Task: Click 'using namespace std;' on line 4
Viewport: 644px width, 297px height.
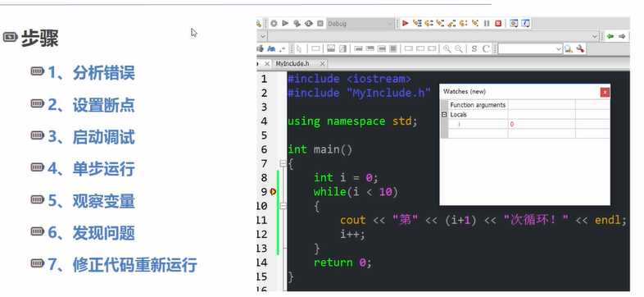Action: [x=352, y=121]
